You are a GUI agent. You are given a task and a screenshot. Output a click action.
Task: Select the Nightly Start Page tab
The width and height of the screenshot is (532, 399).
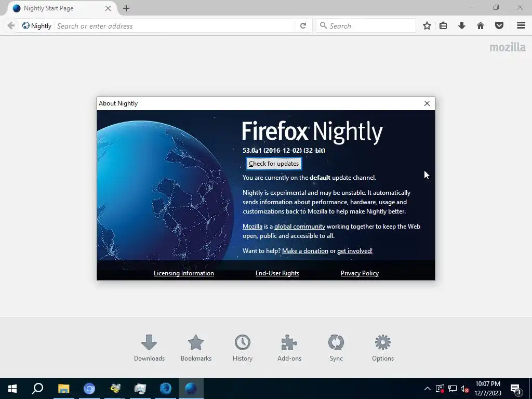click(63, 8)
